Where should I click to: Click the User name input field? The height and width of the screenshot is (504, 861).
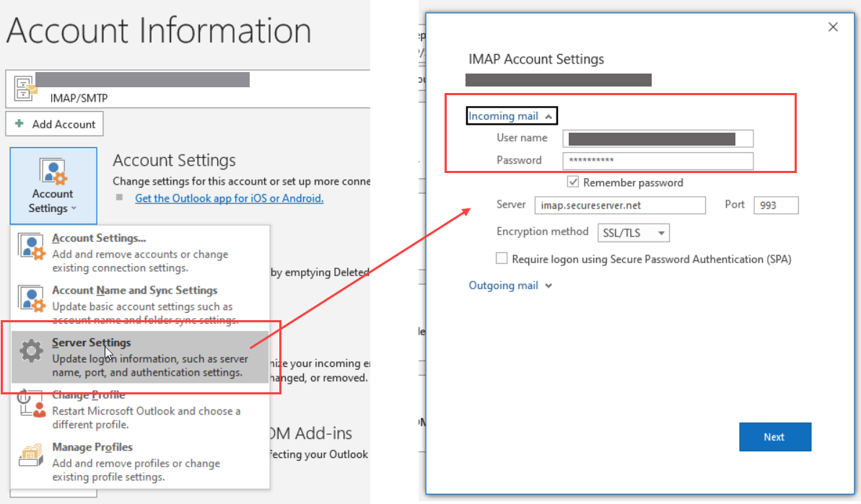[657, 138]
